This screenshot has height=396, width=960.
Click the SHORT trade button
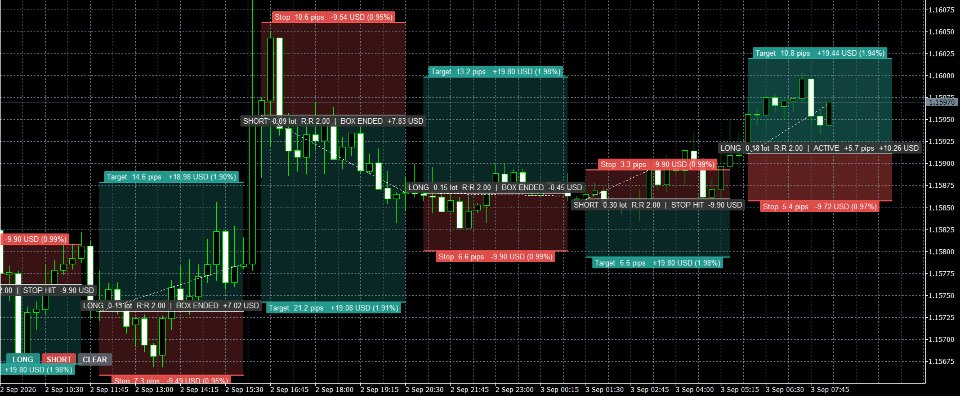tap(59, 359)
